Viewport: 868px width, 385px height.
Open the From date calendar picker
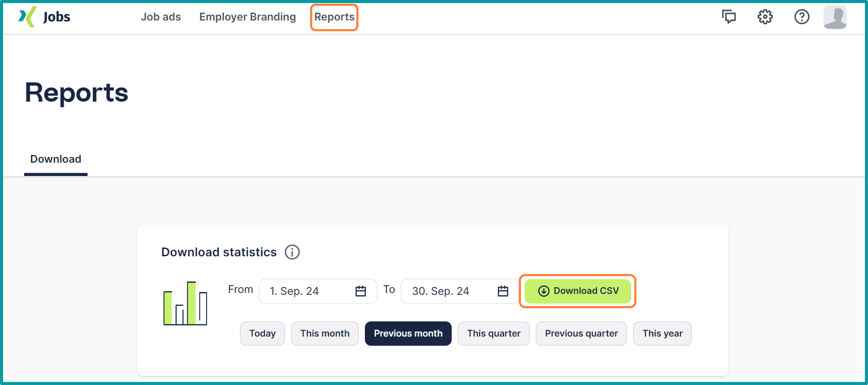tap(360, 291)
